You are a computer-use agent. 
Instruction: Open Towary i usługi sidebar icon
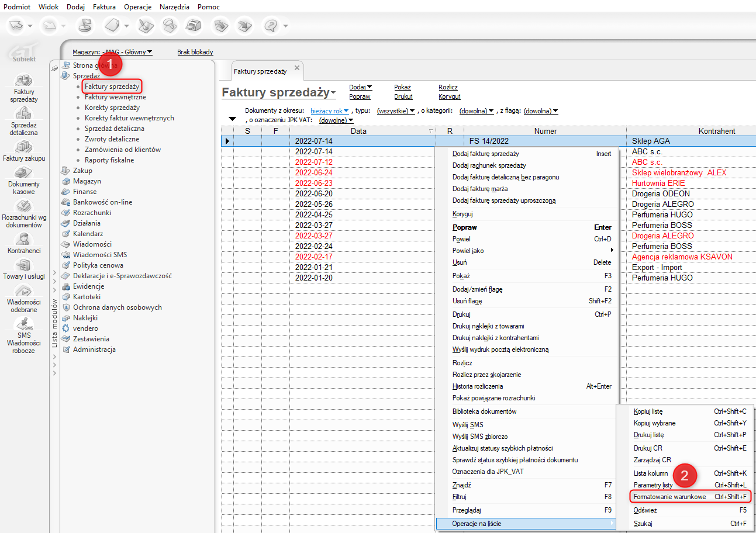click(23, 265)
